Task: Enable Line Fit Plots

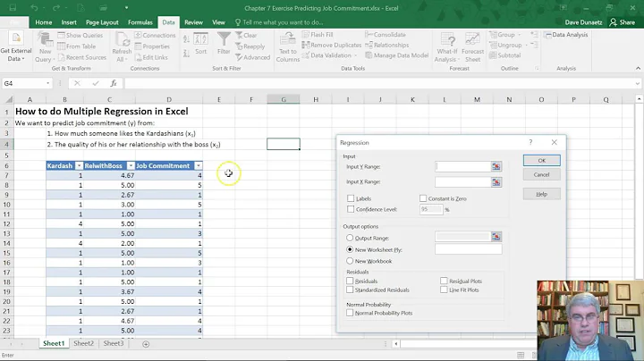Action: coord(444,290)
